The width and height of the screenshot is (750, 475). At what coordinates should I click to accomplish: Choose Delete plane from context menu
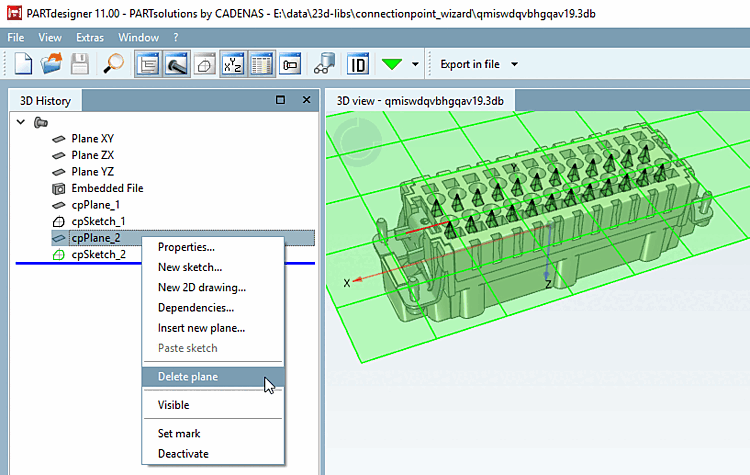click(x=187, y=377)
